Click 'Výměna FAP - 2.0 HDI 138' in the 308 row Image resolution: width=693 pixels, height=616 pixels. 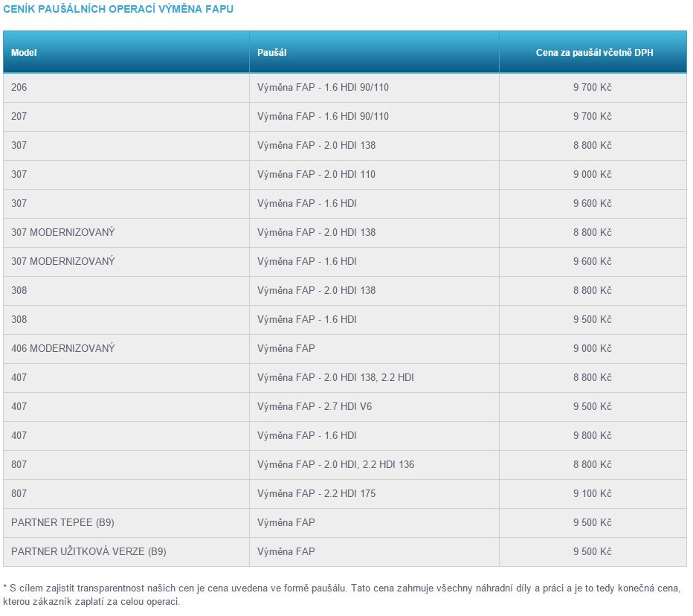(x=317, y=291)
